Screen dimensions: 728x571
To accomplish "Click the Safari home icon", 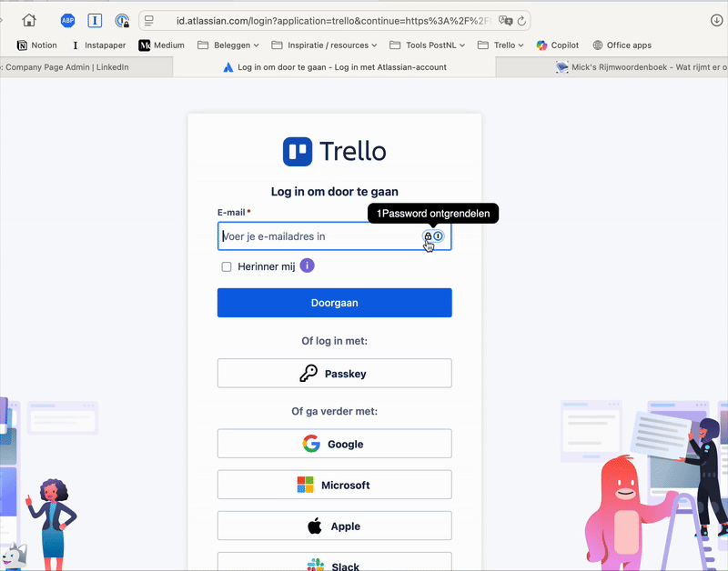I will coord(29,20).
